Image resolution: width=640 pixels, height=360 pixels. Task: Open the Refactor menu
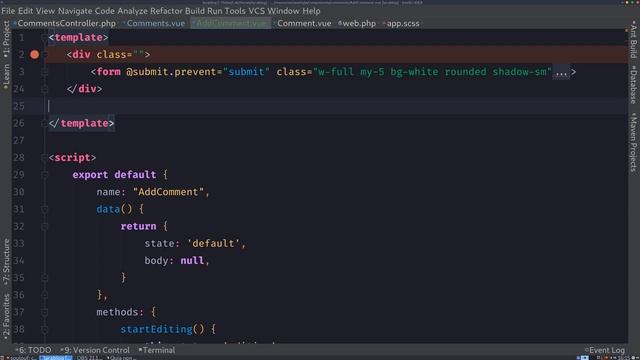(166, 11)
